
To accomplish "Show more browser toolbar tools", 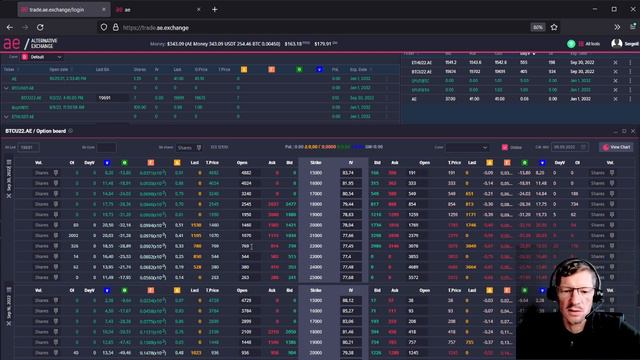I will (617, 27).
